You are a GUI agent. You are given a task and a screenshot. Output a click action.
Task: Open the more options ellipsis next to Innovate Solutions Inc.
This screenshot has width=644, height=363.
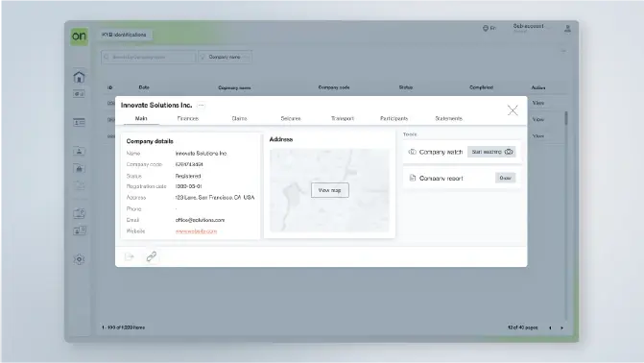(202, 106)
